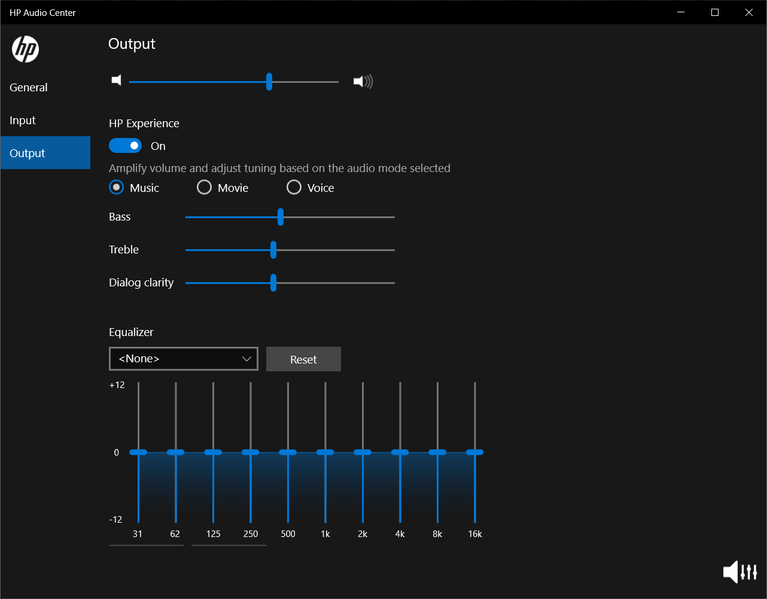Switch to the Input tab

coord(23,120)
